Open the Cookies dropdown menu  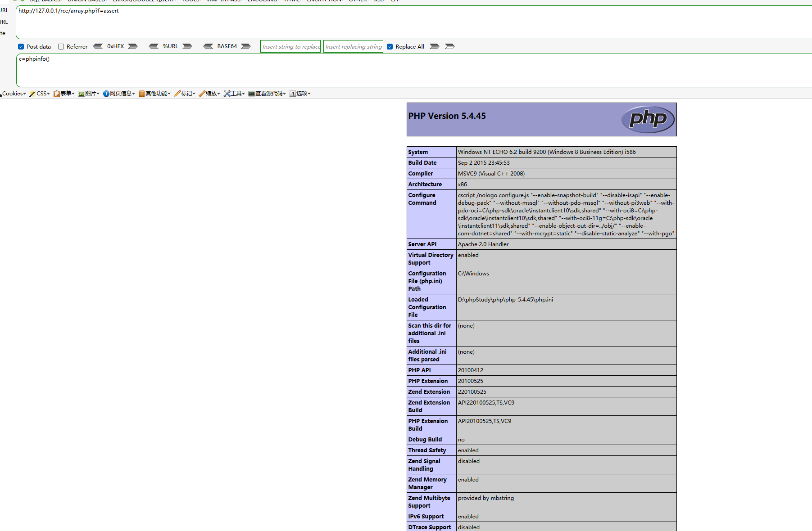pyautogui.click(x=14, y=94)
